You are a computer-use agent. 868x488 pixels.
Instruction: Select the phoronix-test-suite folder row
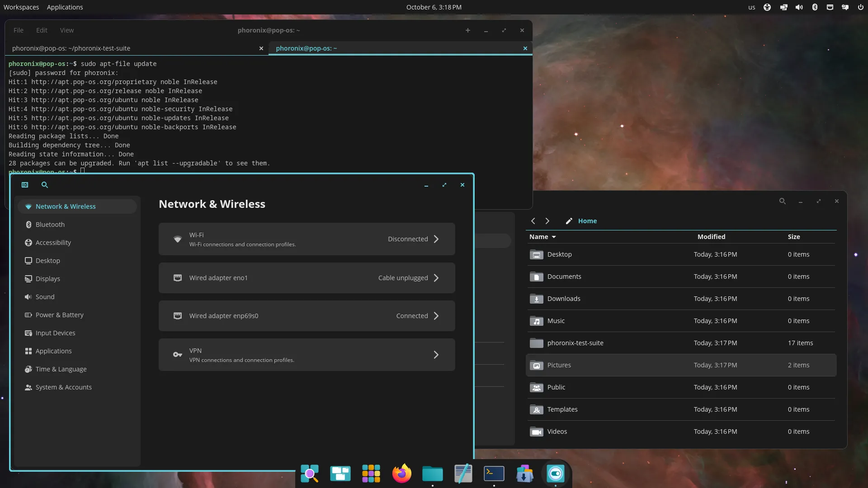[575, 343]
